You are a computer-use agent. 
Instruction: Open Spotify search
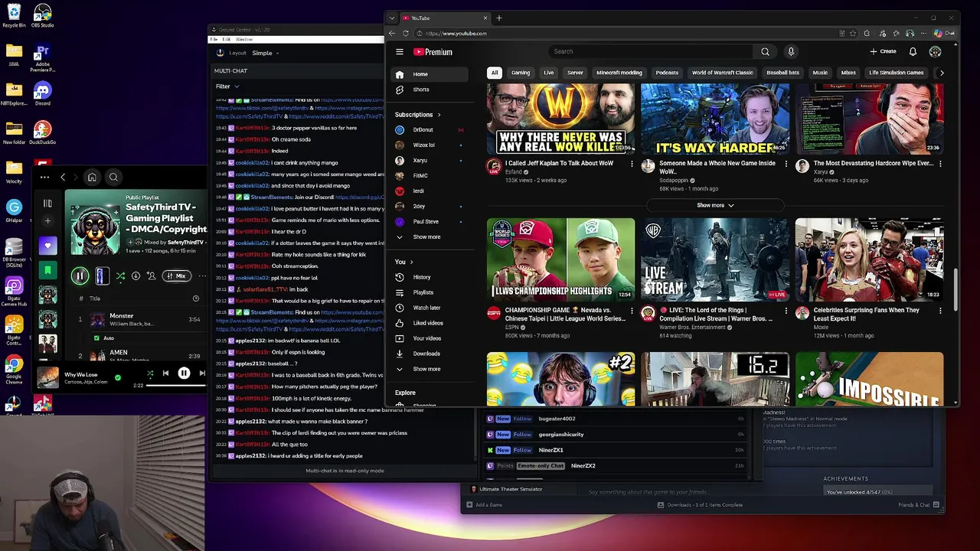(x=113, y=178)
